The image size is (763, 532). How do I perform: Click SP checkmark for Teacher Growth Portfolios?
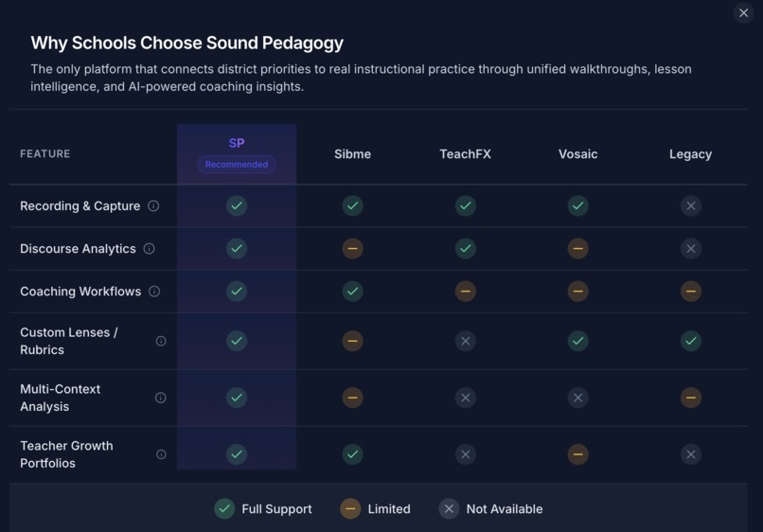(x=237, y=454)
